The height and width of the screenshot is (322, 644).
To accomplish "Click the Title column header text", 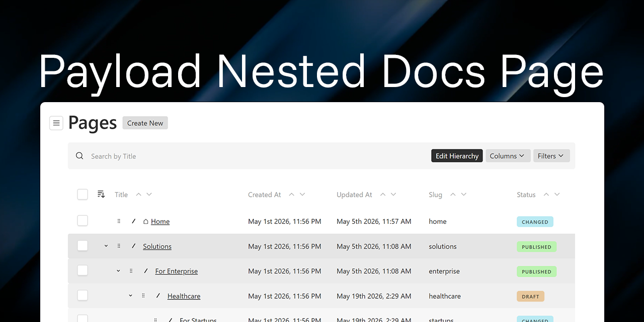I will pos(121,195).
